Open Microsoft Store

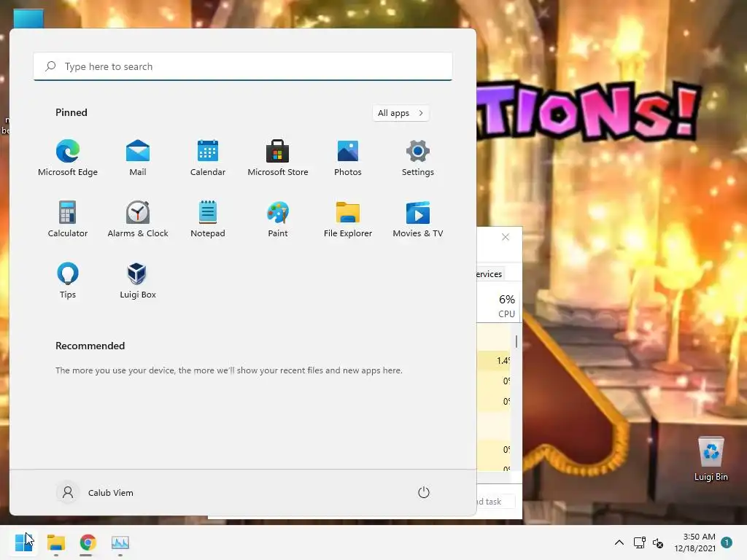[x=278, y=158]
